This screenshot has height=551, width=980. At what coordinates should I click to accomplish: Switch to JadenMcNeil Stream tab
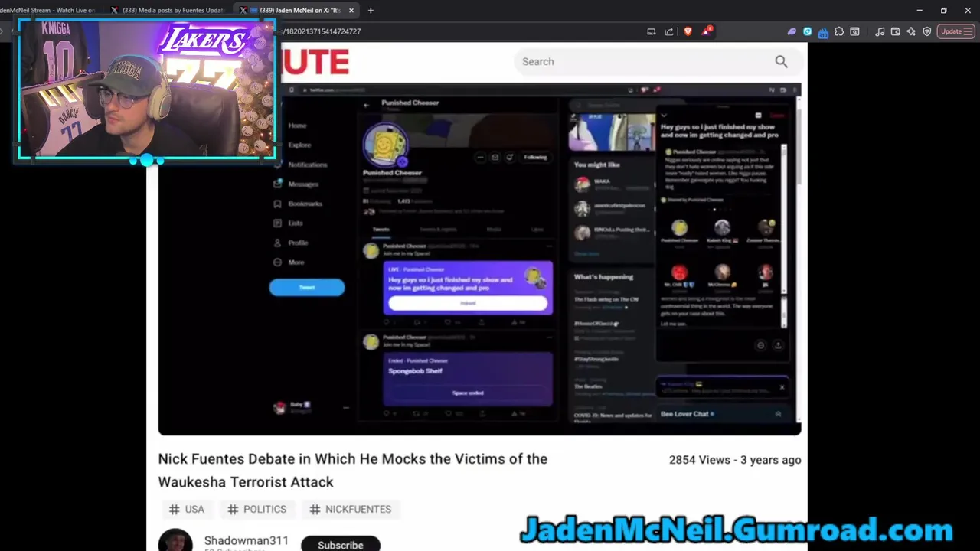[46, 10]
